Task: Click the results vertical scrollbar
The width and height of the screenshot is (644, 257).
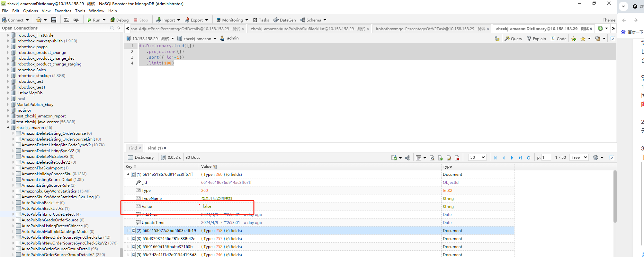Action: [614, 196]
